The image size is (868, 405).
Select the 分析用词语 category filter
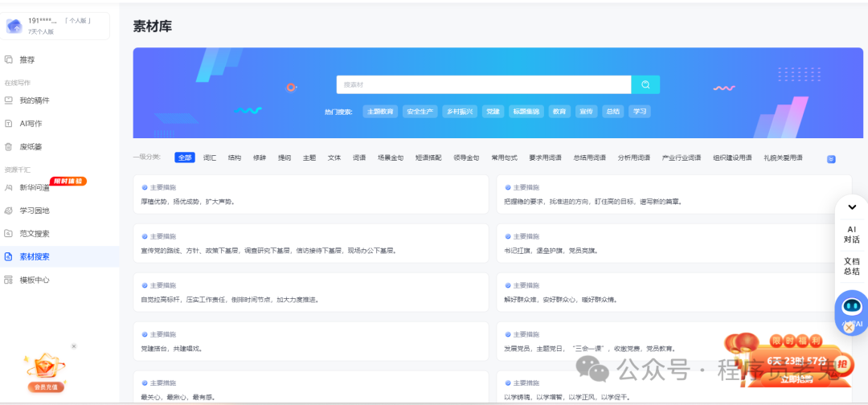pos(634,157)
